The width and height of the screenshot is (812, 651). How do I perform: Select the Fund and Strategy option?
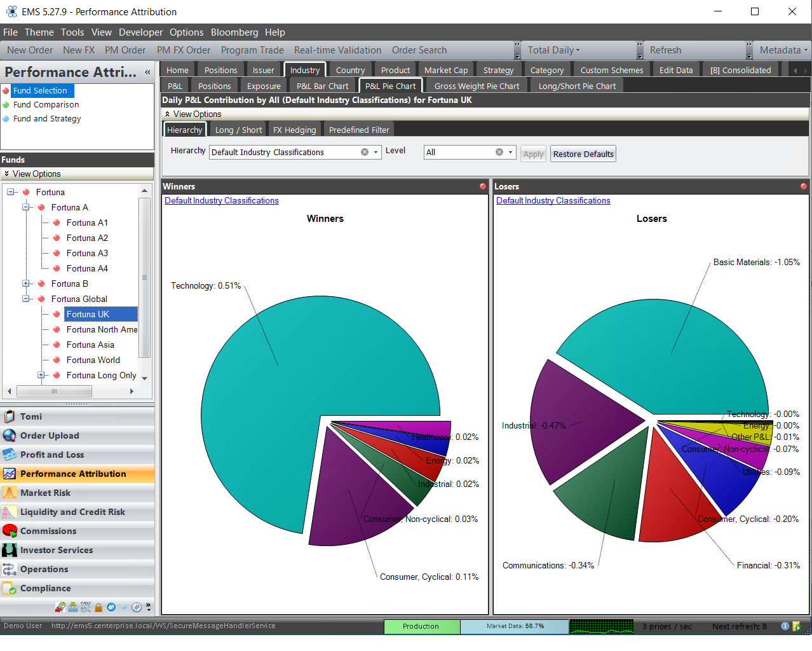[47, 119]
